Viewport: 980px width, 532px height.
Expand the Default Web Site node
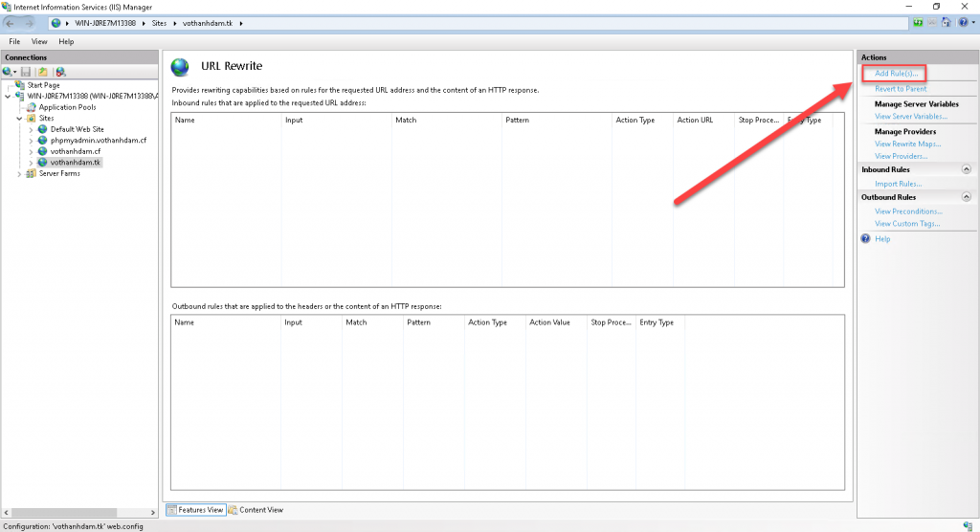[31, 129]
